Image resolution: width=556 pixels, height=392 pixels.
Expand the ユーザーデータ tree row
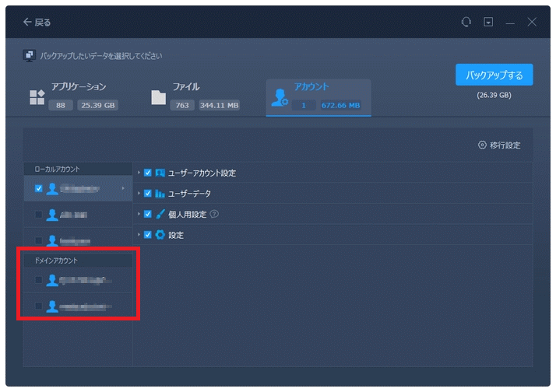pyautogui.click(x=139, y=194)
